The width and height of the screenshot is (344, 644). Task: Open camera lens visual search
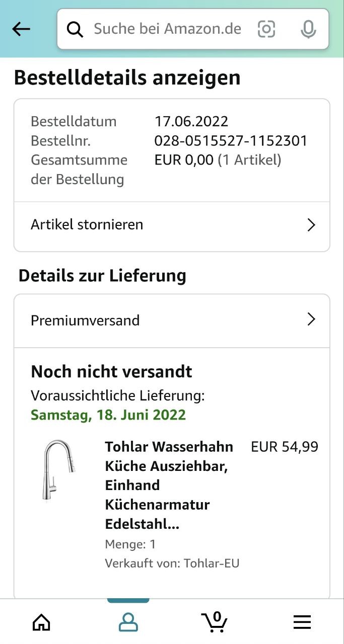click(266, 29)
